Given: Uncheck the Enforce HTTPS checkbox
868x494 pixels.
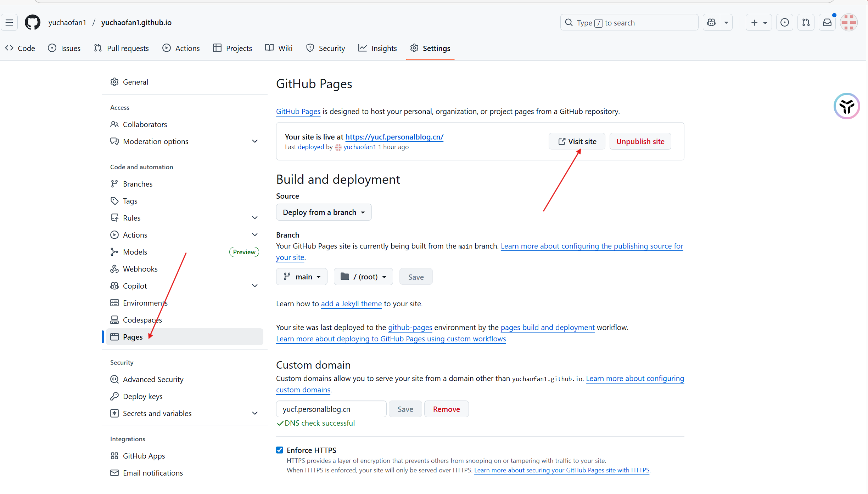Looking at the screenshot, I should point(280,450).
